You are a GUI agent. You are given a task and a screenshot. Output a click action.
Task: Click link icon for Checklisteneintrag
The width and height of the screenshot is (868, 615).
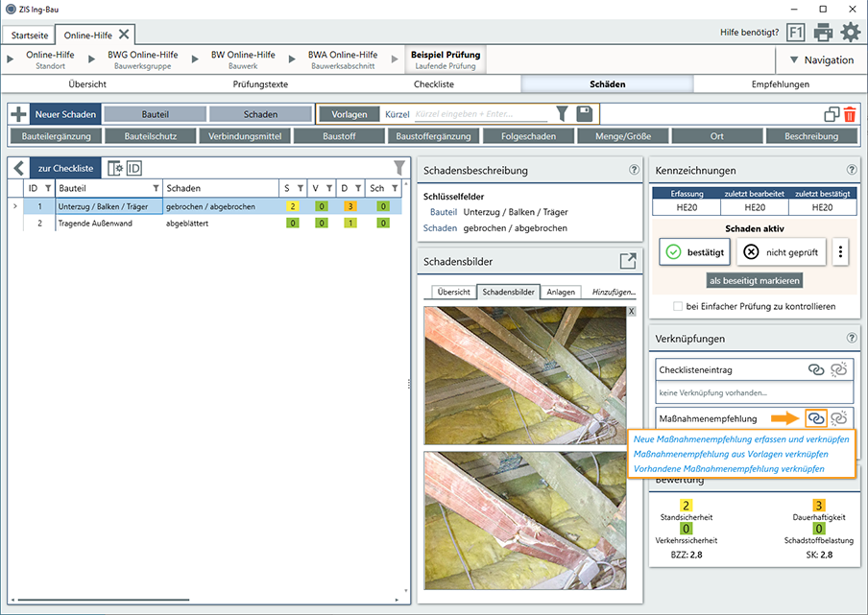[815, 369]
